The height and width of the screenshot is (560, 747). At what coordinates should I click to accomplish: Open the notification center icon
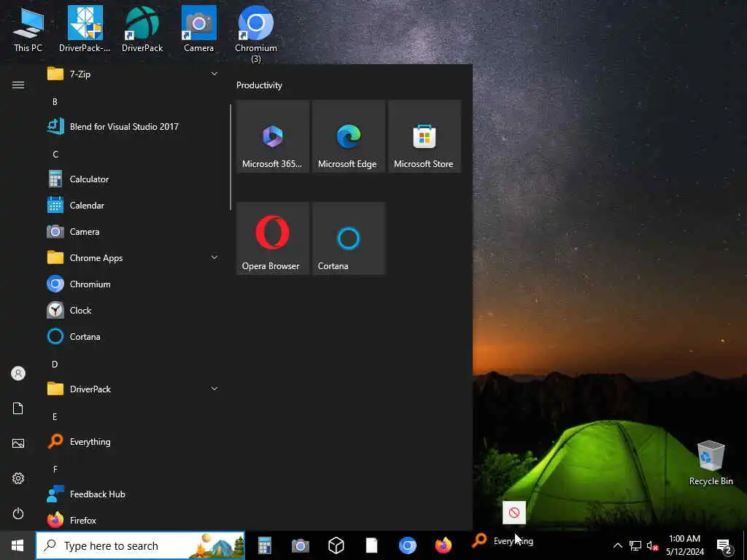pos(724,545)
